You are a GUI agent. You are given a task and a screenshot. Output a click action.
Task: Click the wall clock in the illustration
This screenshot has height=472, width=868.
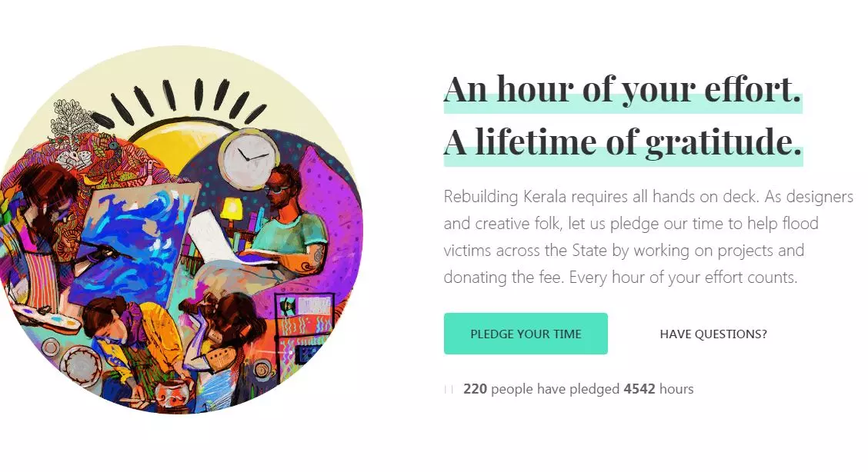point(249,157)
